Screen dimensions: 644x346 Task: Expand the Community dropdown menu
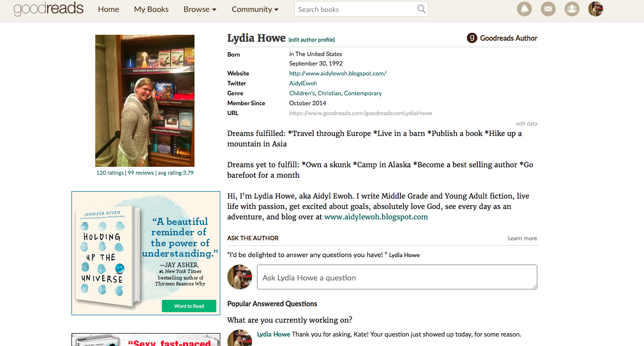click(255, 9)
